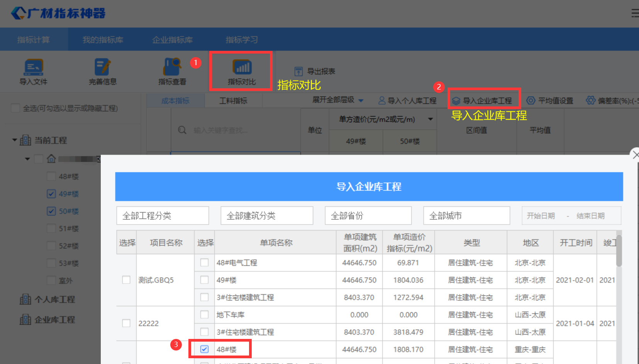Click the 开始日期 date field
The width and height of the screenshot is (639, 364).
click(541, 216)
